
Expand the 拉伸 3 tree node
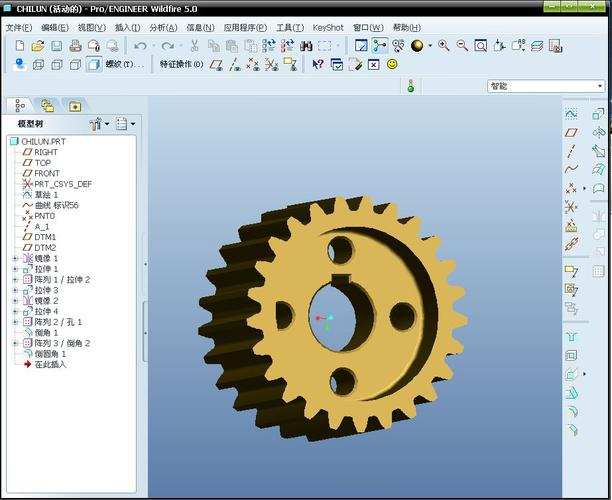point(15,290)
